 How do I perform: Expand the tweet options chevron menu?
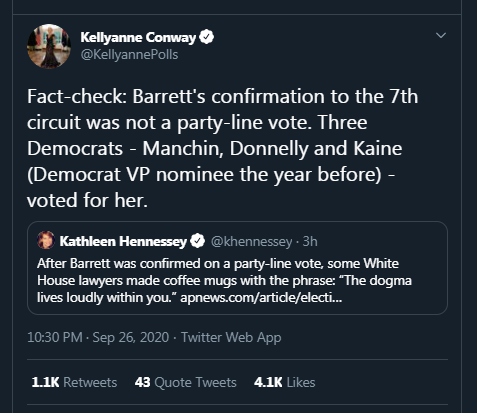[x=441, y=35]
